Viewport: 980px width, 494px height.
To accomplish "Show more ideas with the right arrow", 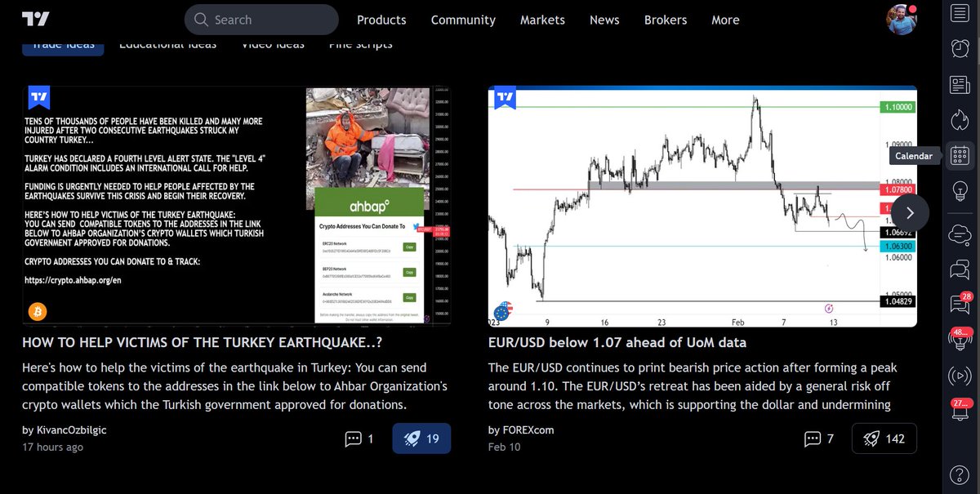I will (x=909, y=212).
